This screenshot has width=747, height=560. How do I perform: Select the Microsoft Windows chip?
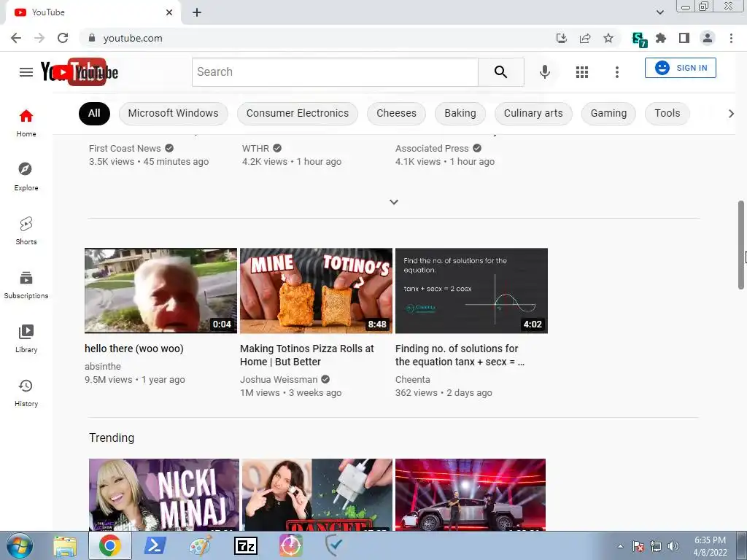[x=174, y=113]
